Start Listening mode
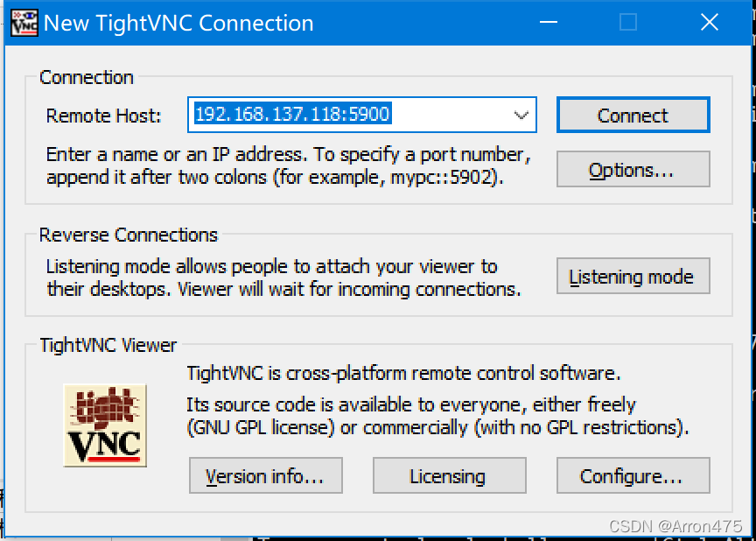The height and width of the screenshot is (541, 756). click(633, 276)
